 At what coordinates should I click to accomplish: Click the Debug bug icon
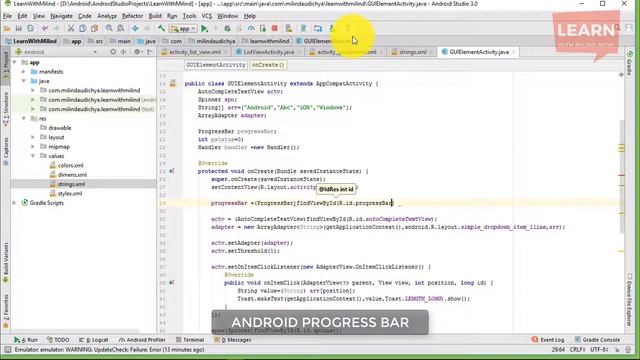point(227,29)
